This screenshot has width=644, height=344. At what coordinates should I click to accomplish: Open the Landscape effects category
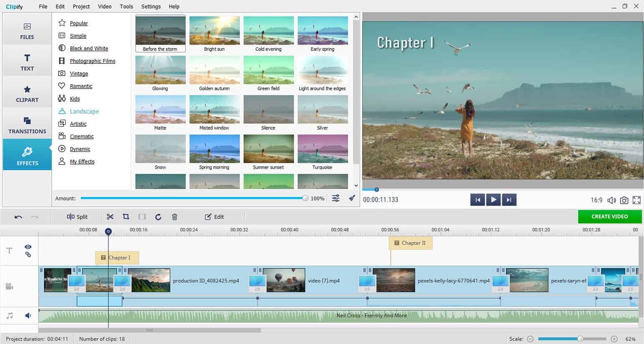[84, 111]
